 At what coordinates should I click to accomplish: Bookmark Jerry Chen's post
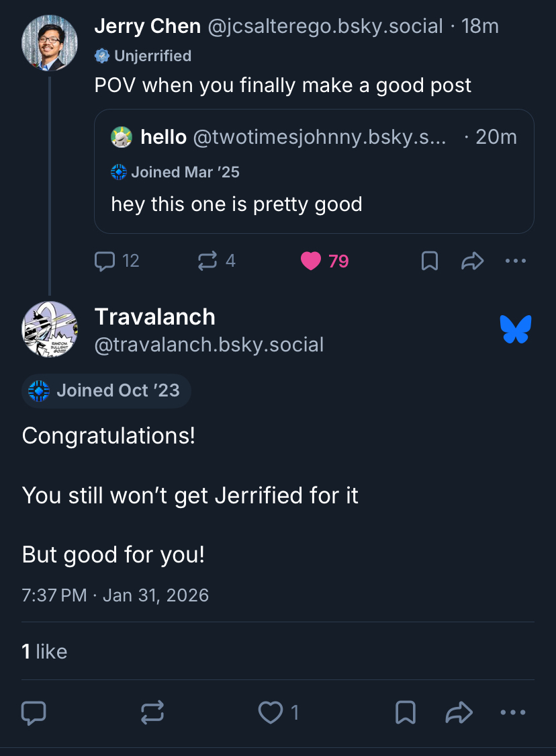pos(430,261)
